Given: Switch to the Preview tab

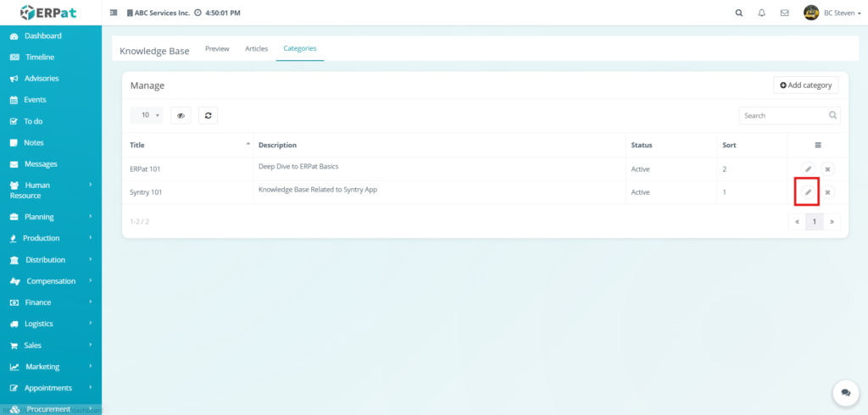Looking at the screenshot, I should coord(217,49).
